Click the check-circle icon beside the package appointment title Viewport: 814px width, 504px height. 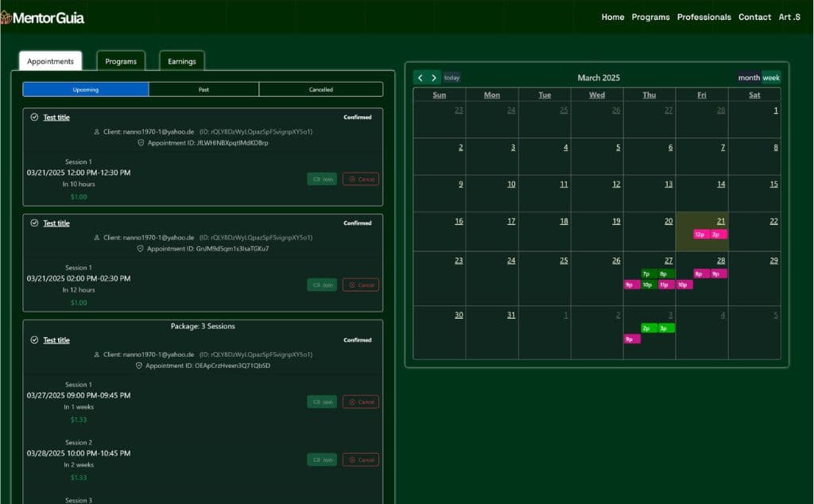[34, 340]
